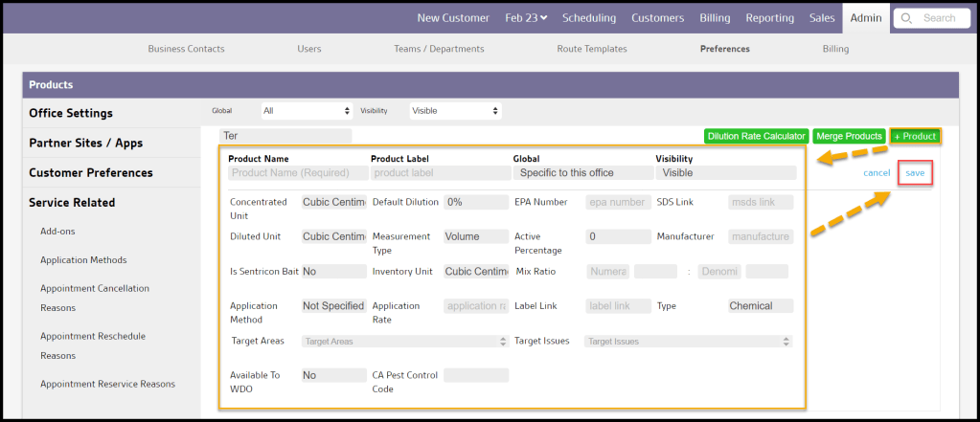Click the + Product button
The height and width of the screenshot is (422, 980).
click(x=914, y=136)
